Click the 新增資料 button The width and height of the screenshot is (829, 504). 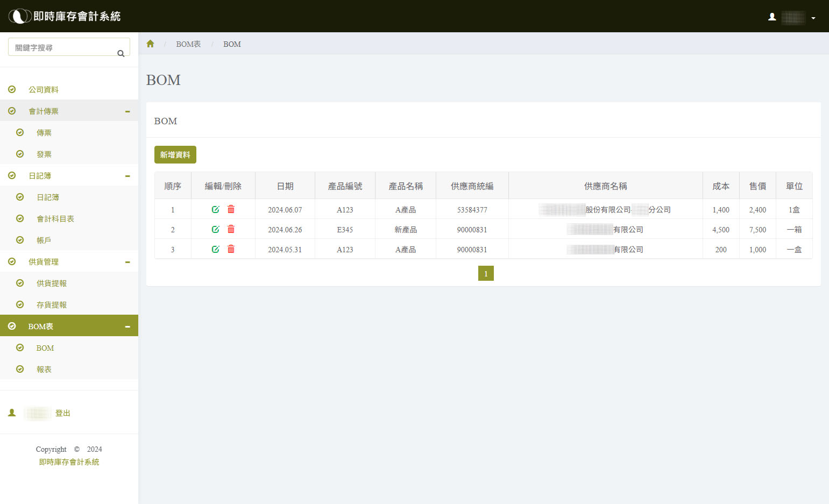tap(175, 154)
